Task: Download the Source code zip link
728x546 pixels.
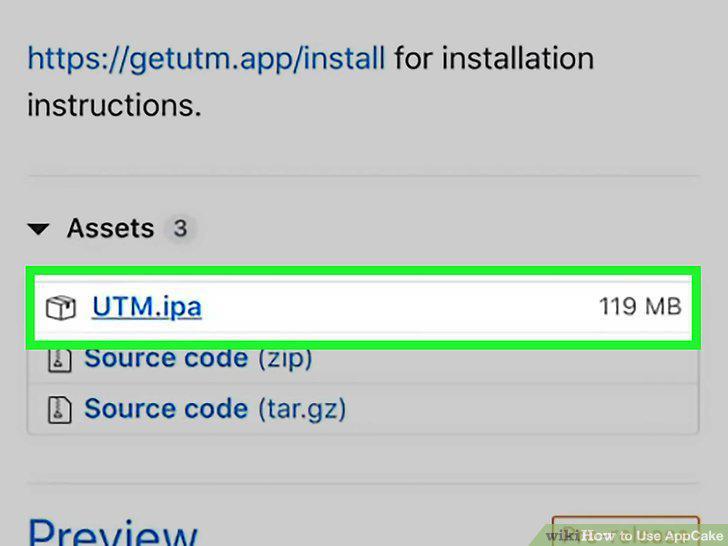Action: 166,358
